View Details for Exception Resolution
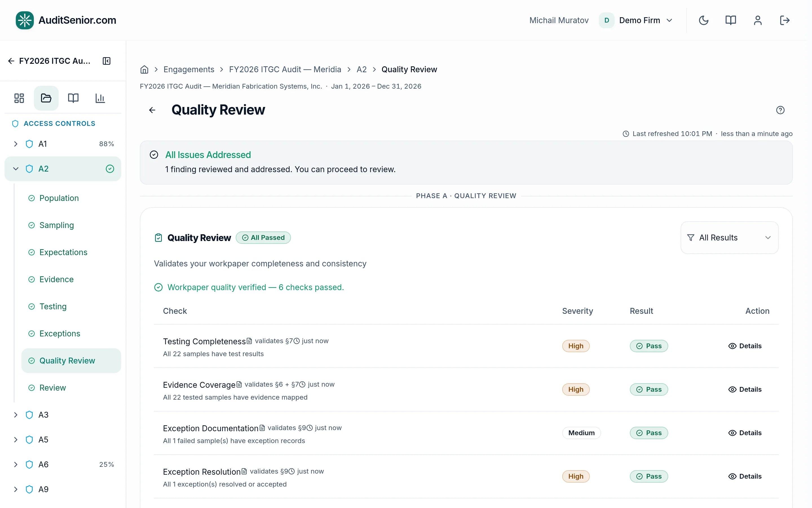Screen dimensions: 812x508 pyautogui.click(x=745, y=476)
